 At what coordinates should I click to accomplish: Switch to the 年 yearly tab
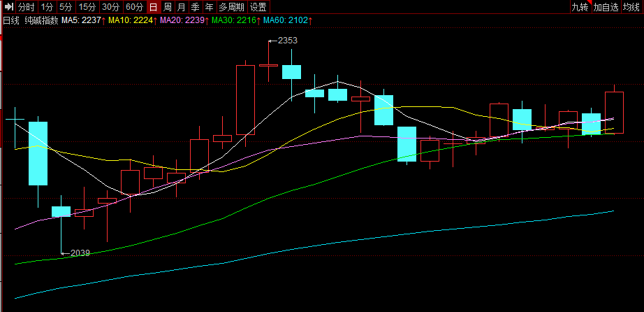click(x=209, y=6)
